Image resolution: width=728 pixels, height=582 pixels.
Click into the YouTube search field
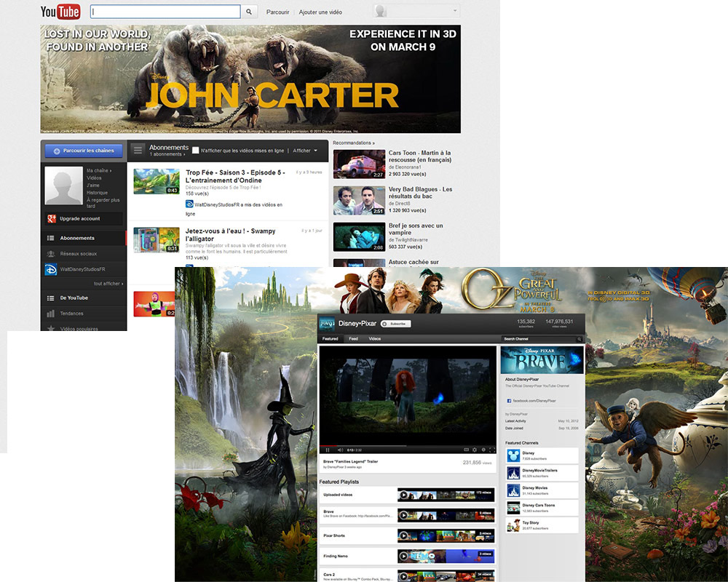[x=165, y=12]
